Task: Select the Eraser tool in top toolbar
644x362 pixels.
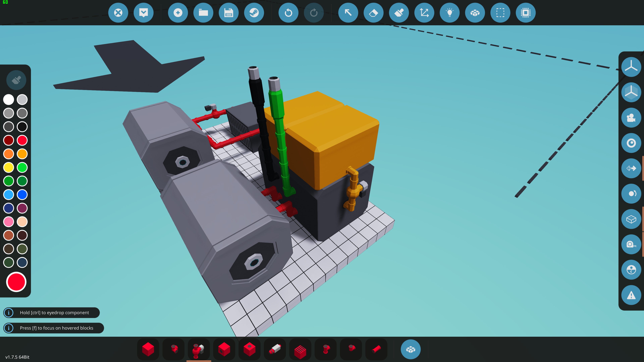Action: 373,13
